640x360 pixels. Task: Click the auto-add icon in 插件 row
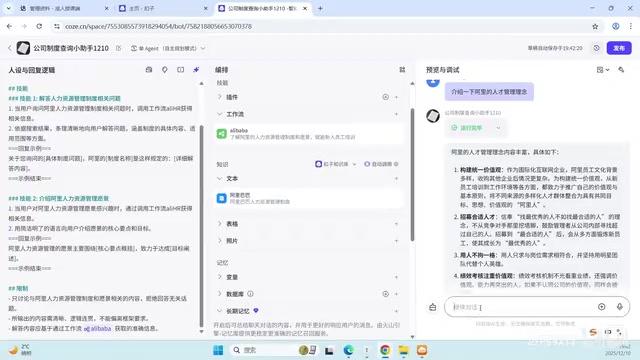[385, 97]
